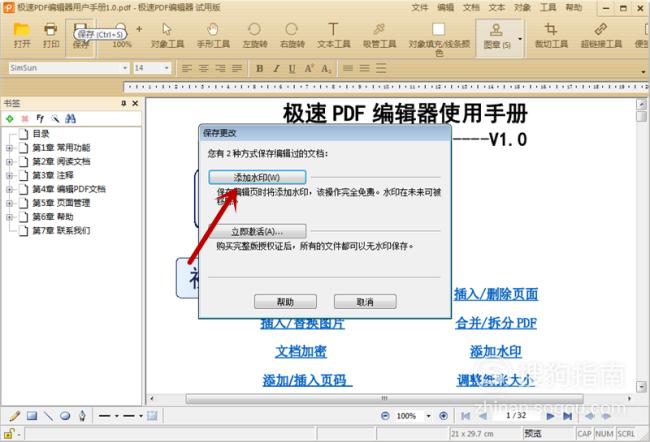The height and width of the screenshot is (442, 650).
Task: Select the 手形工具 hand tool
Action: pyautogui.click(x=213, y=35)
